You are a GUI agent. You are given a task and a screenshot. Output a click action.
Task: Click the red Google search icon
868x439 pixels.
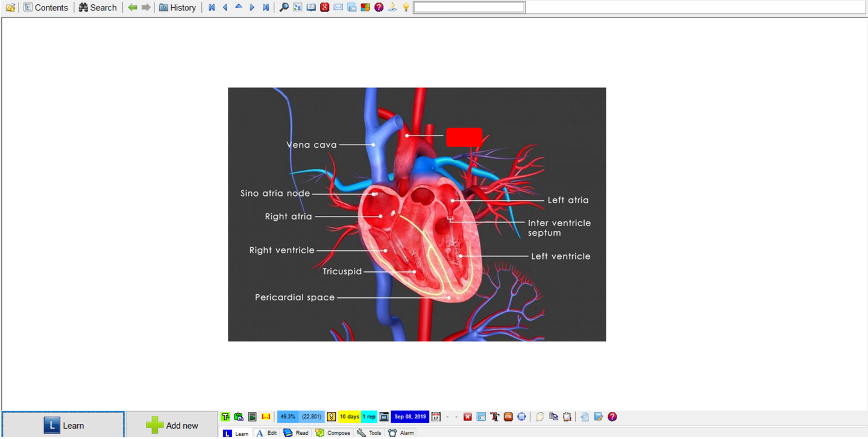(x=325, y=8)
